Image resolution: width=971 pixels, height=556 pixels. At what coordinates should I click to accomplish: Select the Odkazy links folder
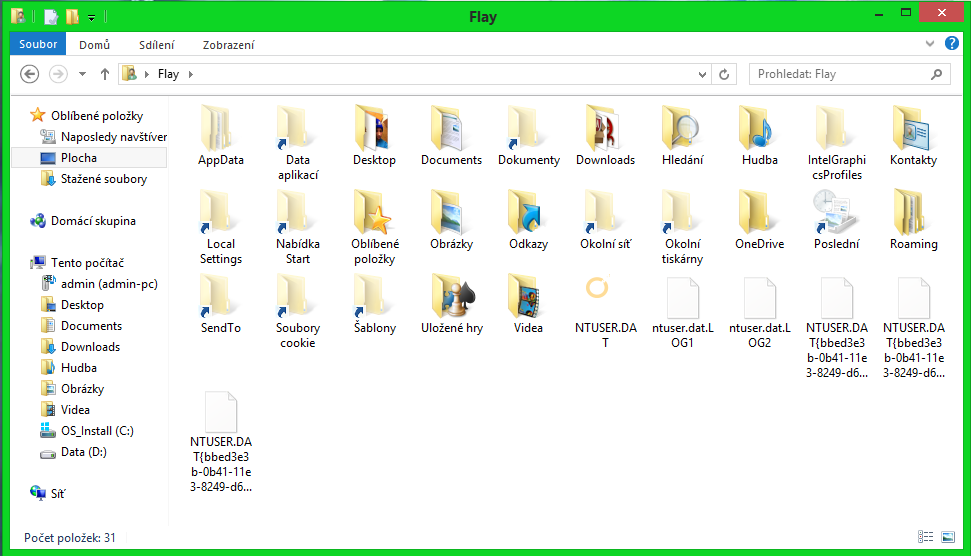(x=528, y=220)
